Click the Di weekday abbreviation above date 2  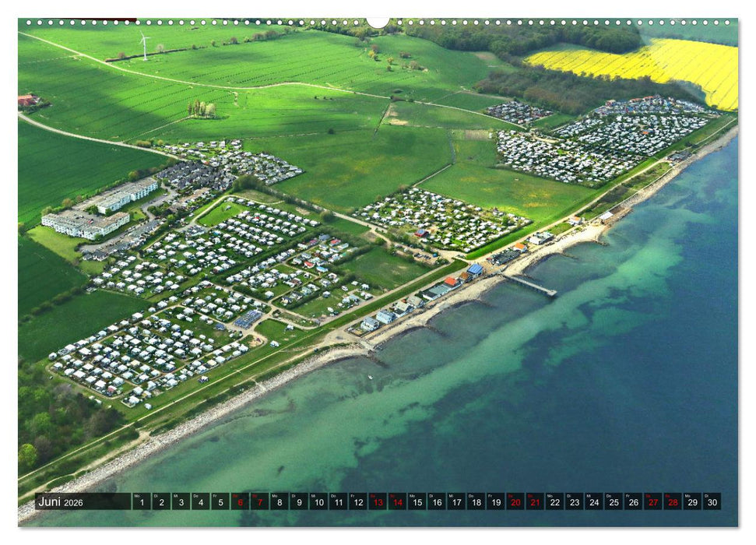tap(156, 496)
